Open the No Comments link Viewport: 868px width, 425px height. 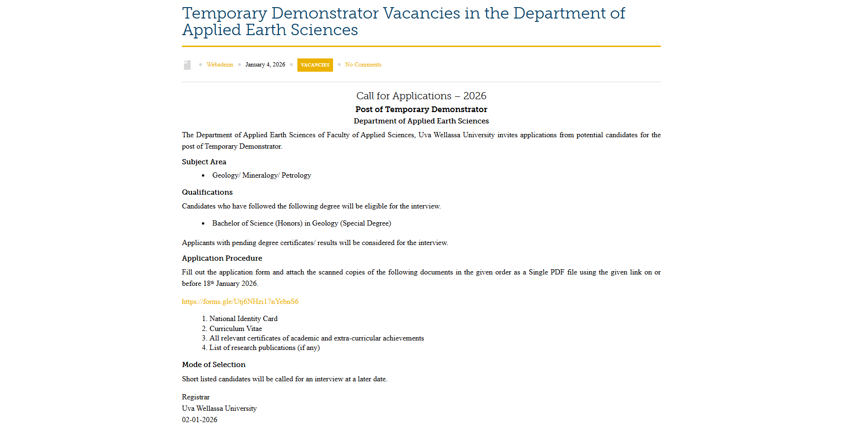pos(363,65)
